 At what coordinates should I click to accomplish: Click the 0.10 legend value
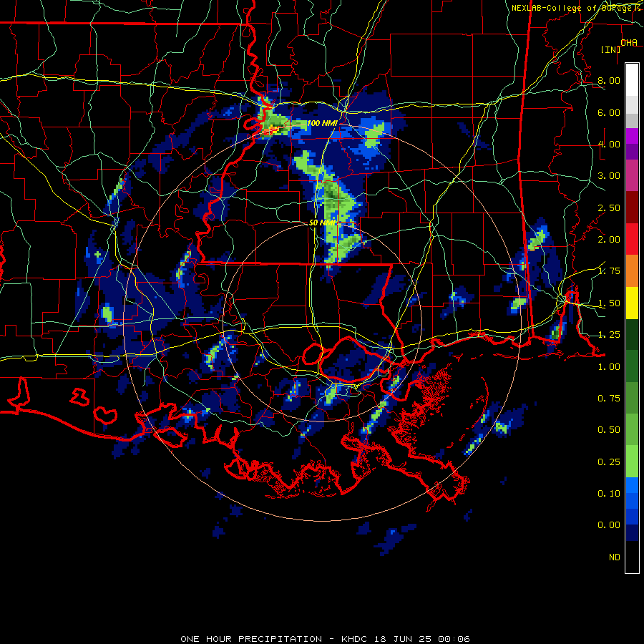pyautogui.click(x=609, y=494)
